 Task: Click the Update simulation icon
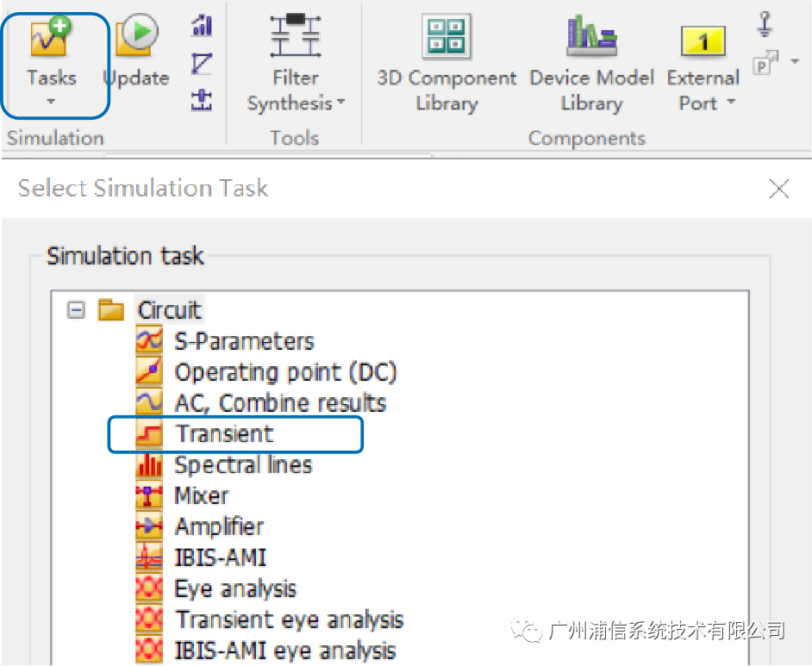pos(138,34)
